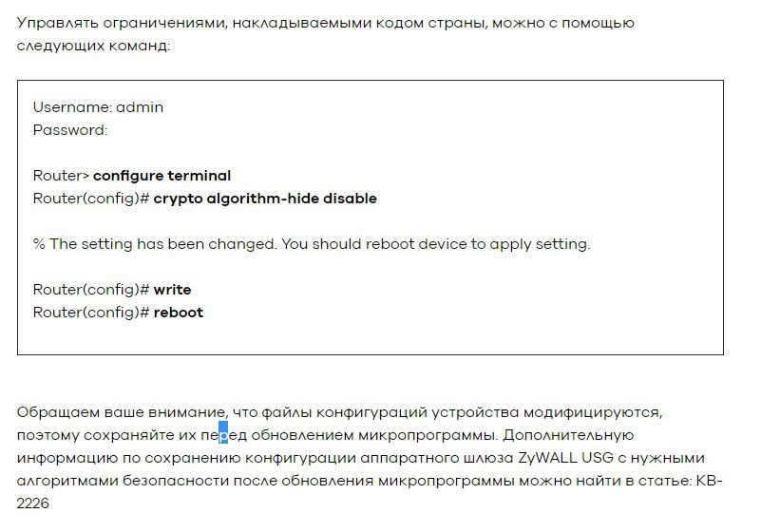Image resolution: width=761 pixels, height=532 pixels.
Task: Open the KB-2226 article reference
Action: (710, 481)
